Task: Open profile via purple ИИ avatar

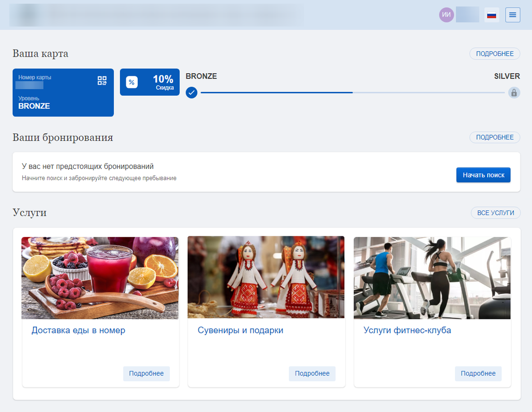Action: point(446,15)
